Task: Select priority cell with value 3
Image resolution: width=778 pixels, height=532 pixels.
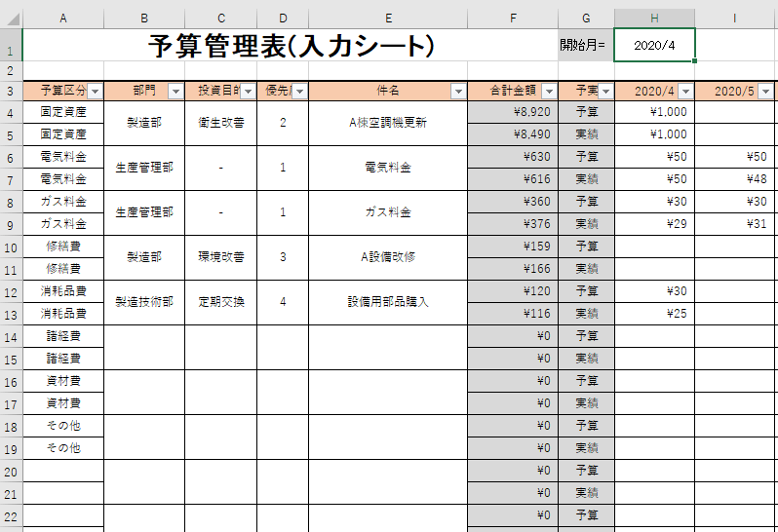Action: pyautogui.click(x=283, y=257)
